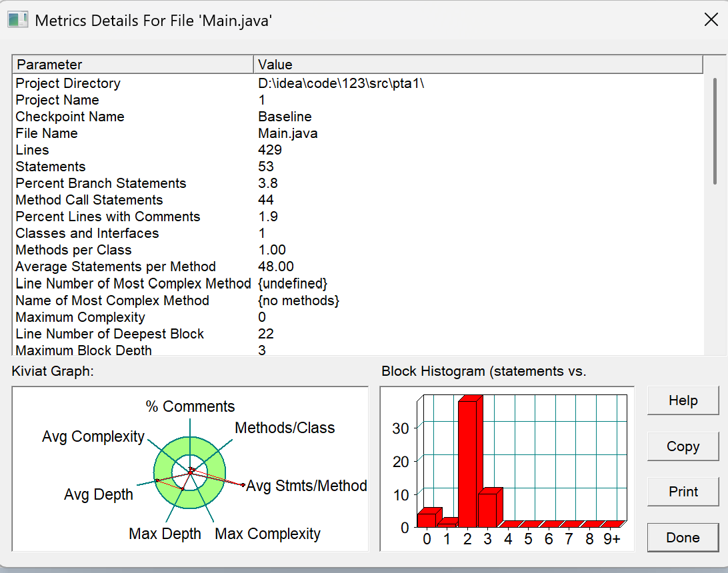Select Line Number of Most Complex Method row

click(357, 283)
